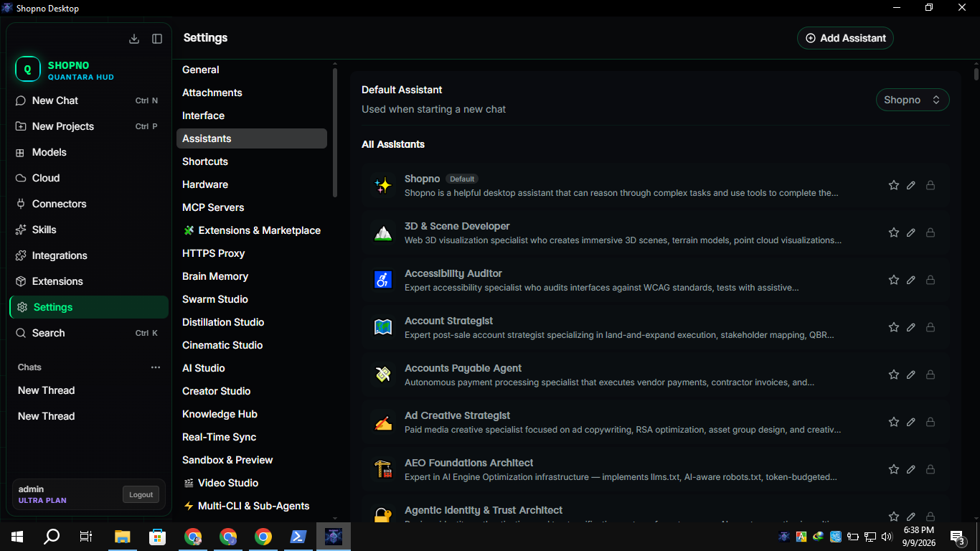Open the HTTPS Proxy settings tab

click(252, 253)
